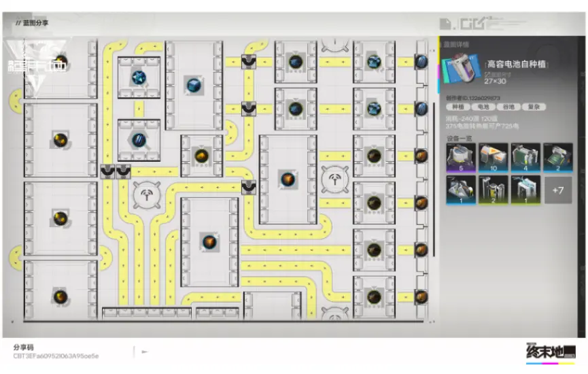Click the document icon at panel top
The image size is (588, 374).
(447, 25)
